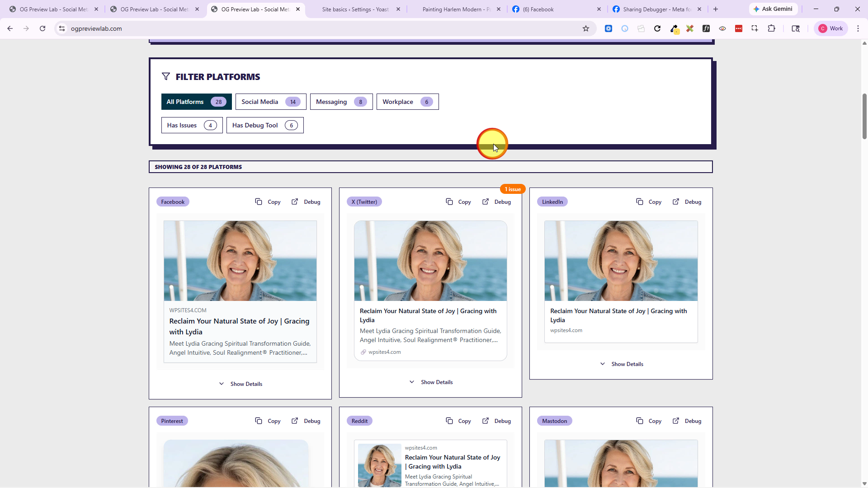Click the Pinterest platform label
Screen dimensions: 868x488
pyautogui.click(x=172, y=421)
